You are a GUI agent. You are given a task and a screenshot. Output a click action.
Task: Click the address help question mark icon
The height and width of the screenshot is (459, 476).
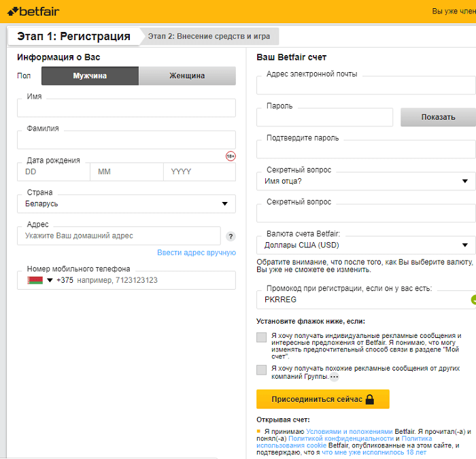[231, 237]
